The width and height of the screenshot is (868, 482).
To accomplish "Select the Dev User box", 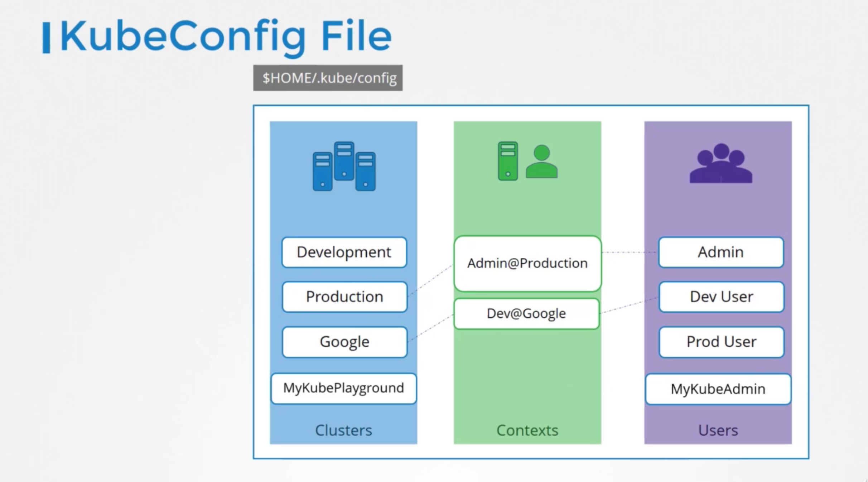I will point(721,297).
